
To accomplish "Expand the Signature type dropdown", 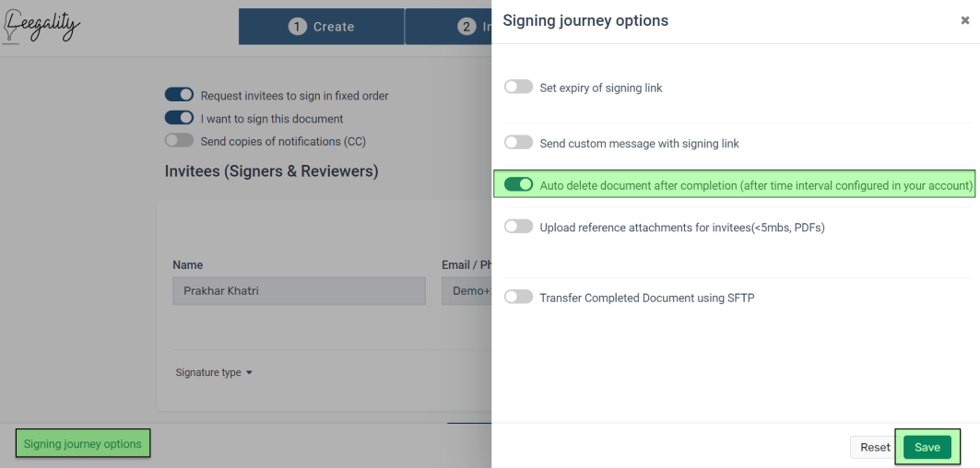I will pos(215,372).
